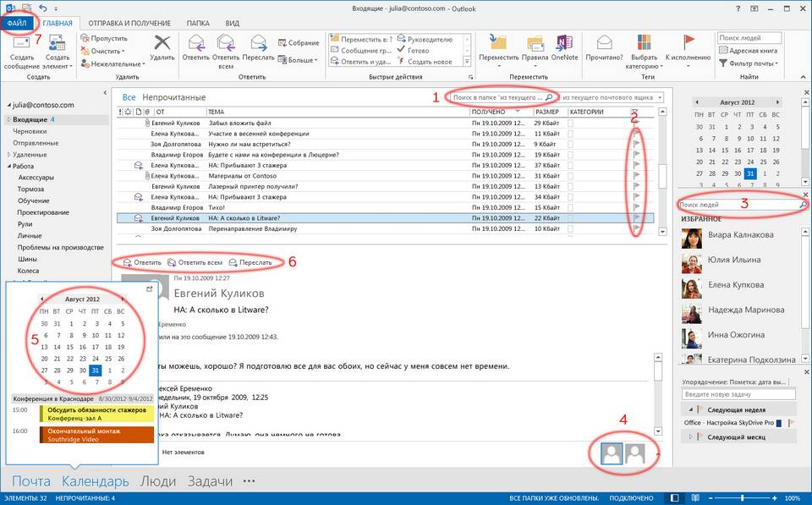The height and width of the screenshot is (505, 812).
Task: Click the Delete (Удалить) X icon
Action: click(x=162, y=42)
